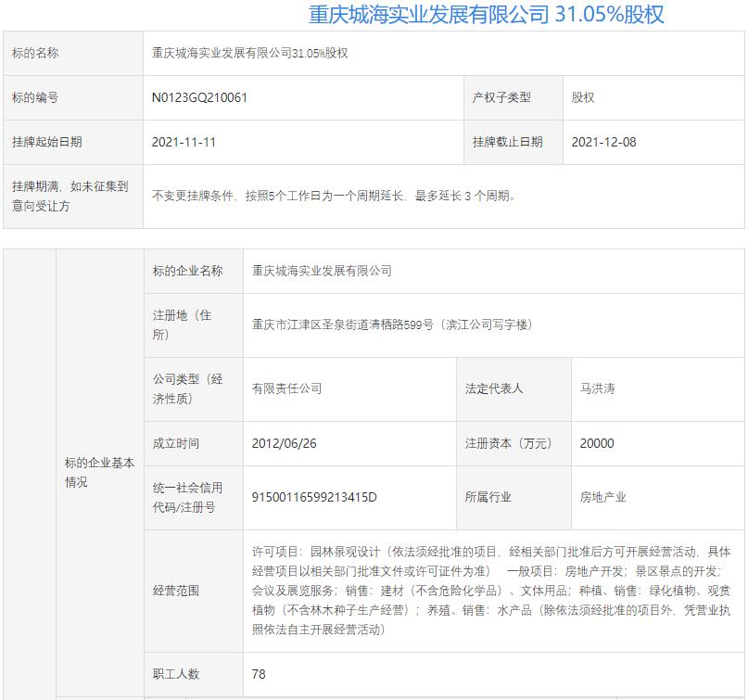Click the value 有限责任公司
Viewport: 748px width, 700px height.
(286, 388)
